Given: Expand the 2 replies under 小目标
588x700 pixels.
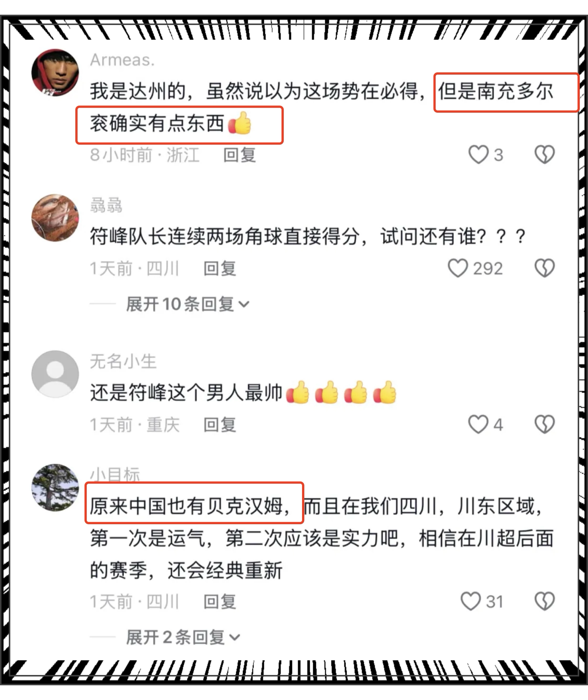Looking at the screenshot, I should pyautogui.click(x=183, y=637).
